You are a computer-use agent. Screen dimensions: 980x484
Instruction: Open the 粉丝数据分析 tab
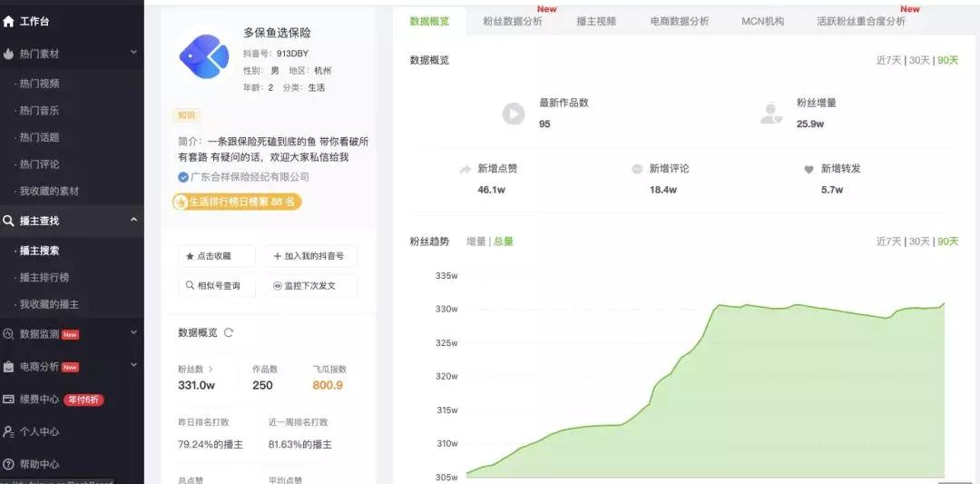[513, 21]
